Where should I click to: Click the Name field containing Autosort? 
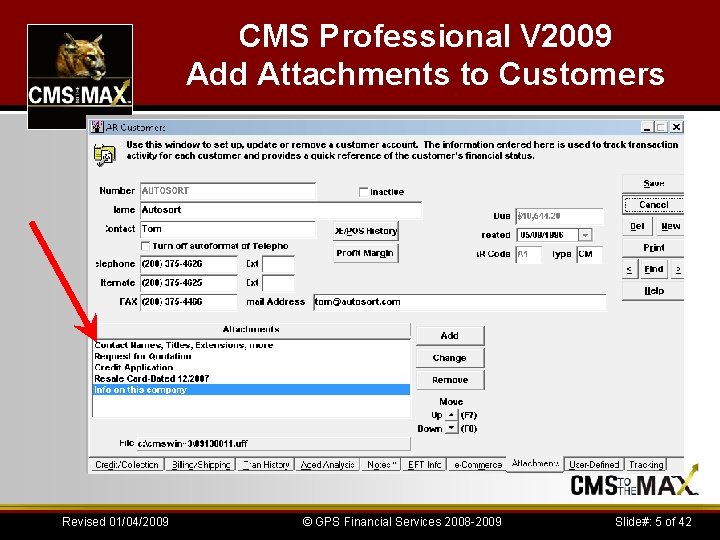pyautogui.click(x=281, y=210)
